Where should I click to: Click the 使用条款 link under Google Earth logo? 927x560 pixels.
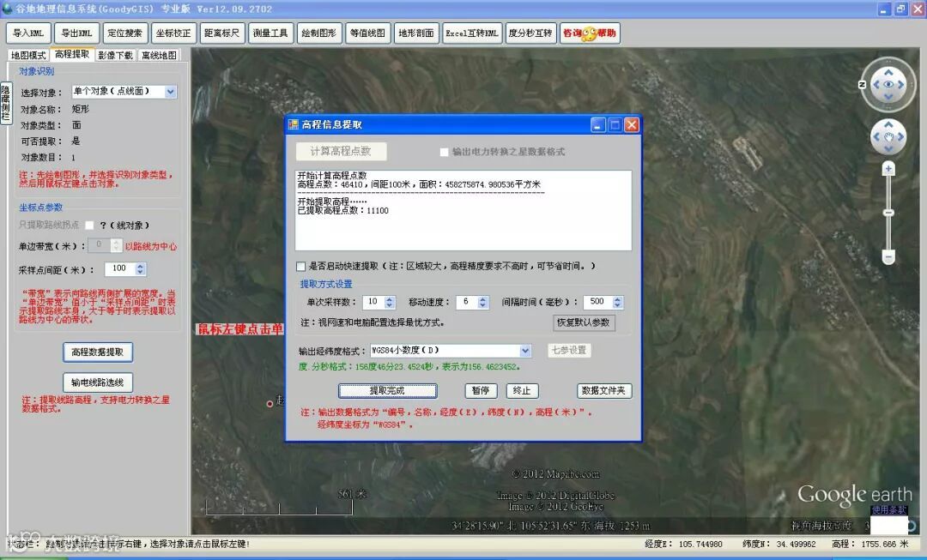tap(889, 509)
